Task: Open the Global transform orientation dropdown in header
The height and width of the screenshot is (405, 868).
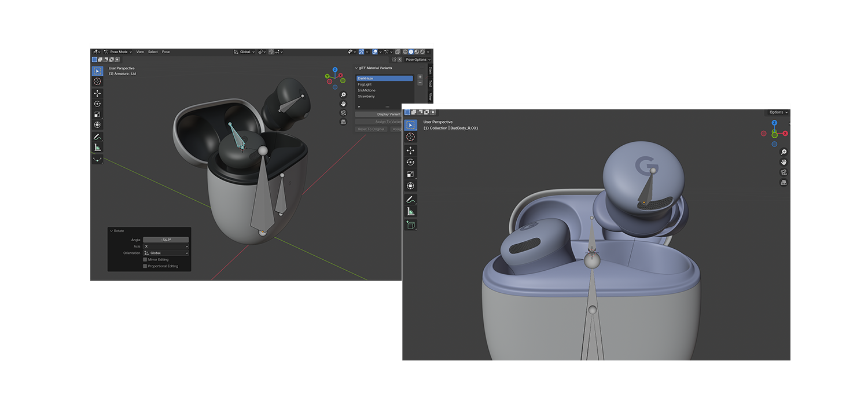Action: [x=244, y=51]
